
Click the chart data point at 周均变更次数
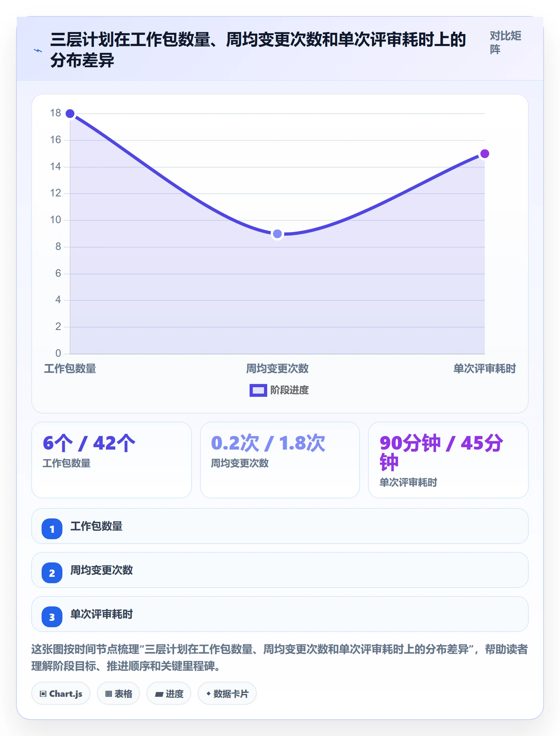pos(277,234)
